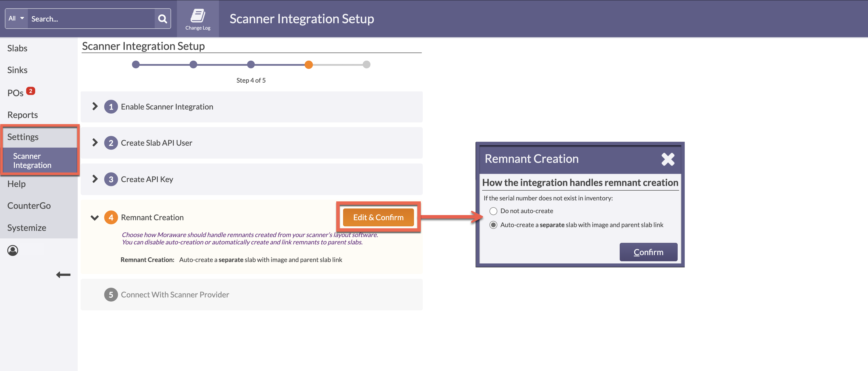Open the All search filter dropdown
This screenshot has width=868, height=371.
coord(16,19)
